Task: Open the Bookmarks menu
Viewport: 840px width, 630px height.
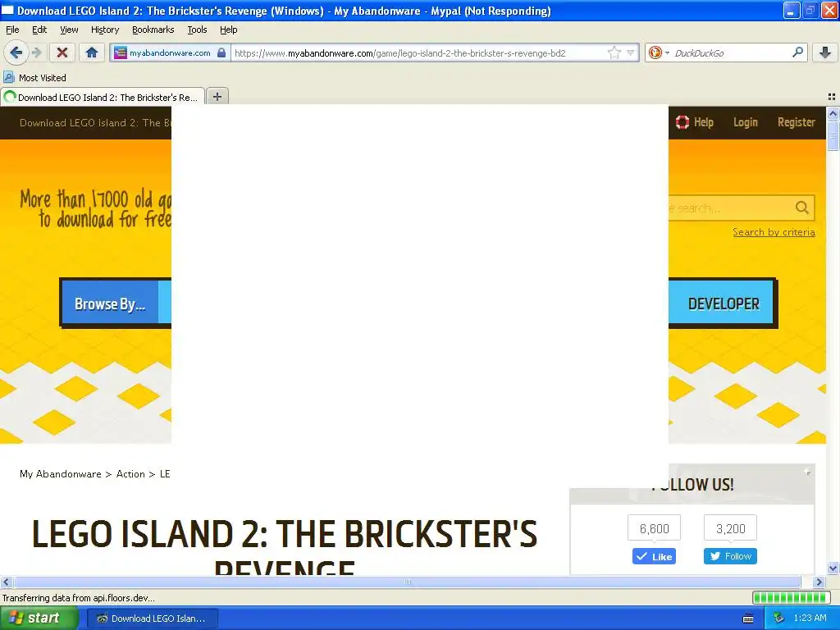Action: tap(153, 30)
